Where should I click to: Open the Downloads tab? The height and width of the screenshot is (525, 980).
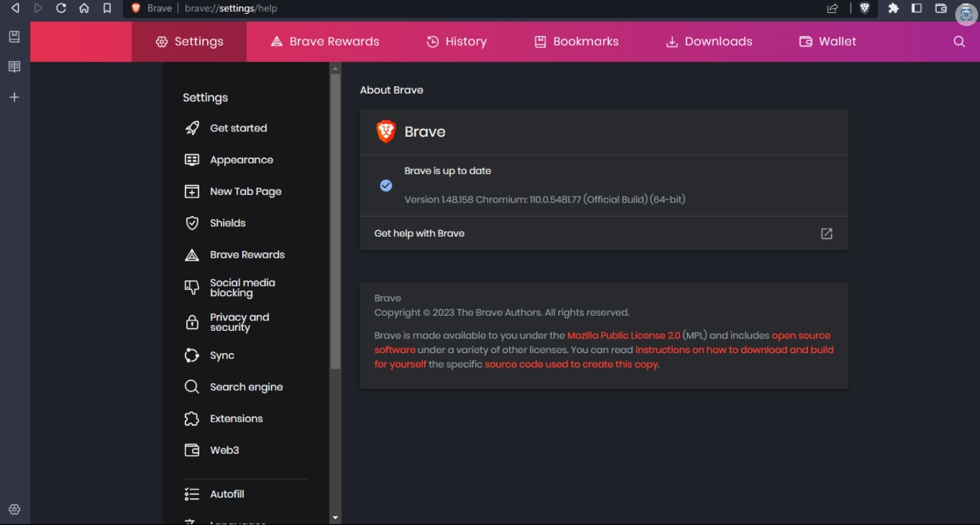coord(709,41)
